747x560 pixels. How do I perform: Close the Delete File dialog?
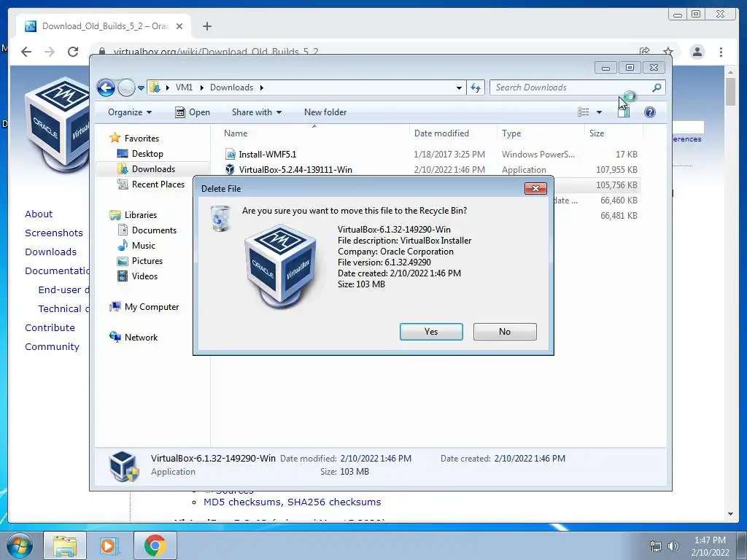(x=535, y=189)
